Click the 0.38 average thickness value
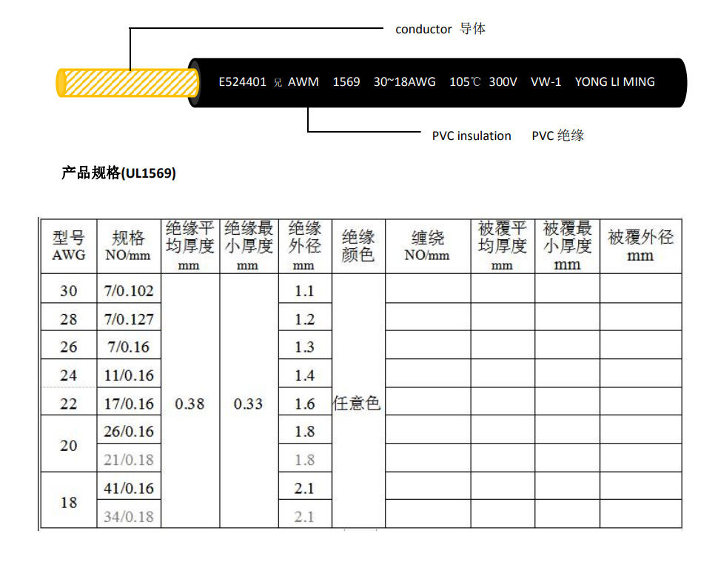718x588 pixels. click(189, 404)
